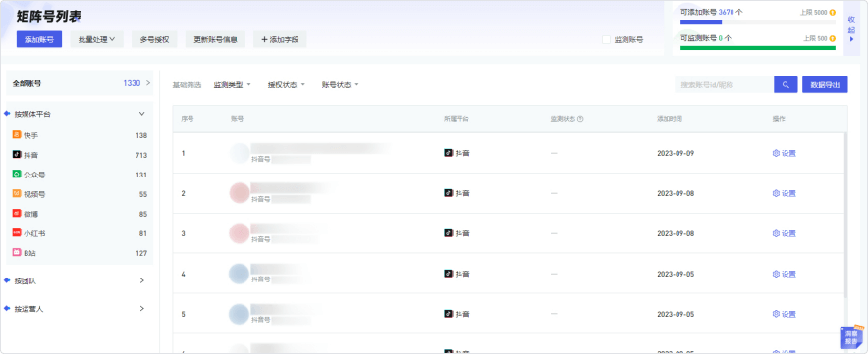Select 全部账号 1330 entry

point(80,83)
